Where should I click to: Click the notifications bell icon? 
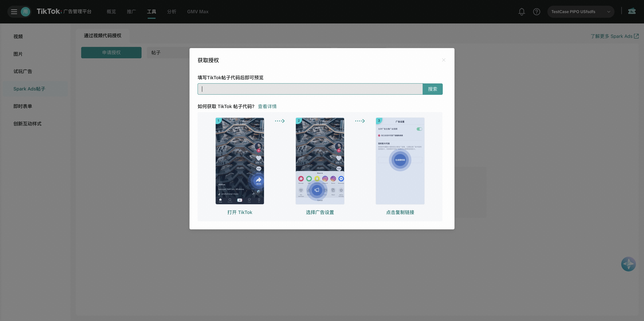coord(522,12)
